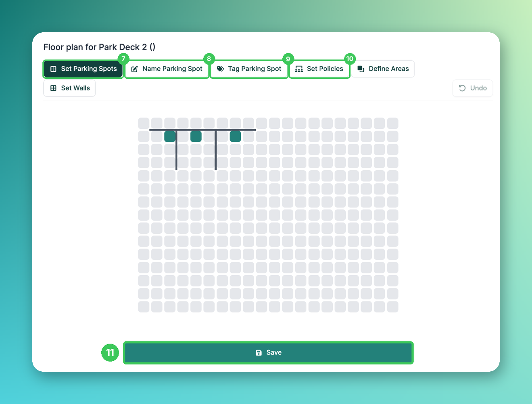Switch to Name Parking Spot mode
The image size is (532, 404).
[167, 69]
